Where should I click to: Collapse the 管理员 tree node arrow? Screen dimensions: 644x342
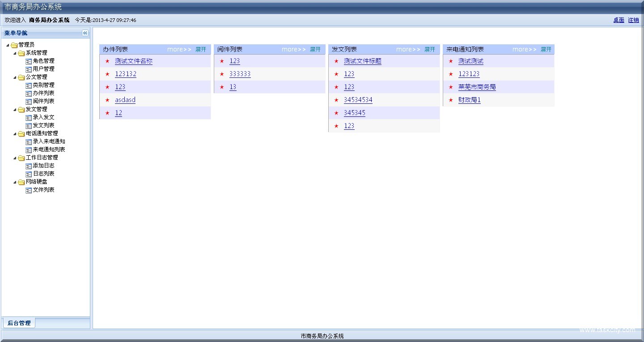tap(8, 45)
